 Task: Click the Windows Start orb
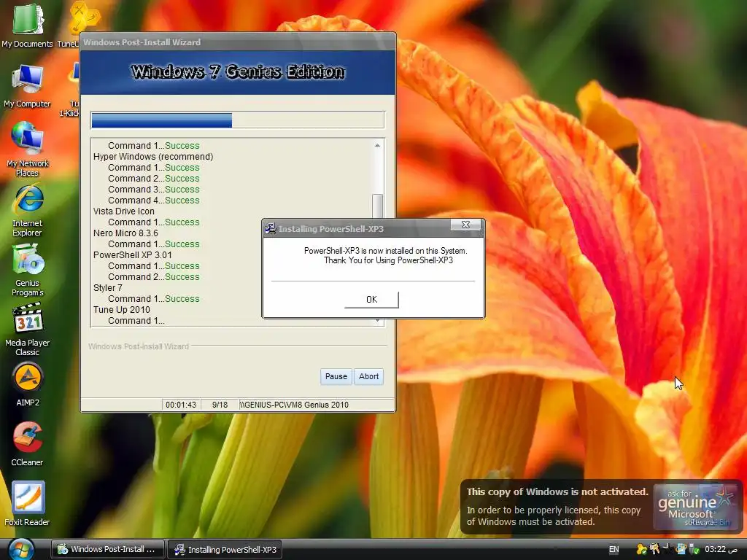[20, 550]
